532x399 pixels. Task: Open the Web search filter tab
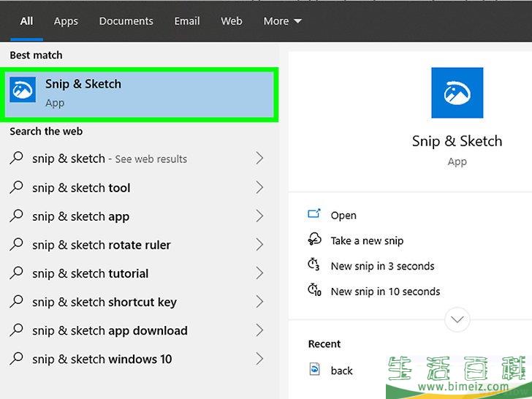pos(232,21)
